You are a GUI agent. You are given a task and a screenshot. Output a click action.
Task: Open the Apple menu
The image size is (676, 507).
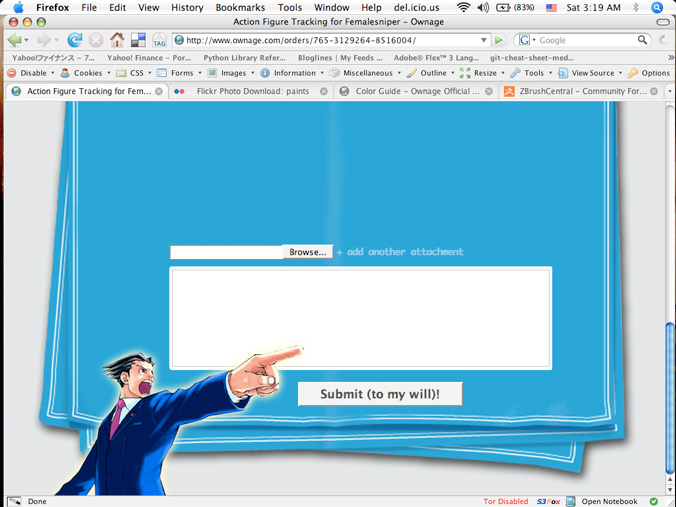click(19, 7)
